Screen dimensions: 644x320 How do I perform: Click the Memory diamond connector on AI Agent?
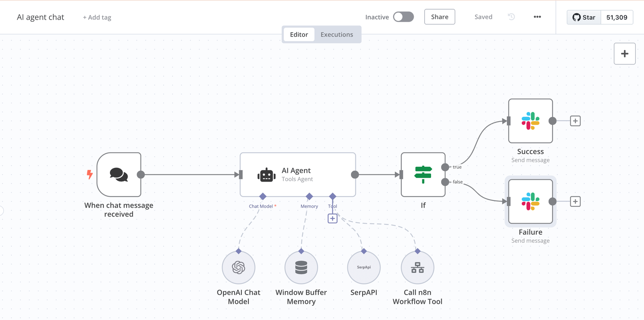pyautogui.click(x=310, y=196)
